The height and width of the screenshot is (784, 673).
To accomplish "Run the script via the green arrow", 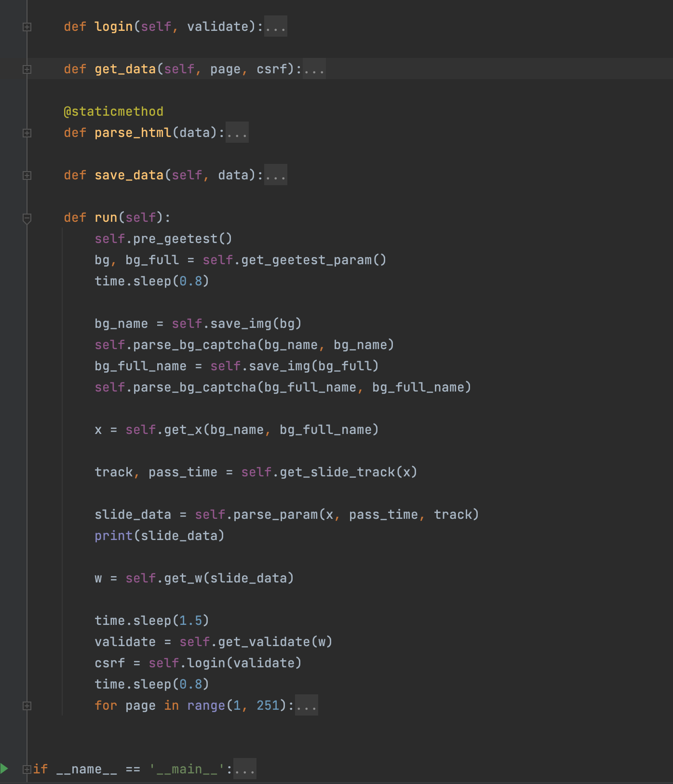I will coord(4,769).
